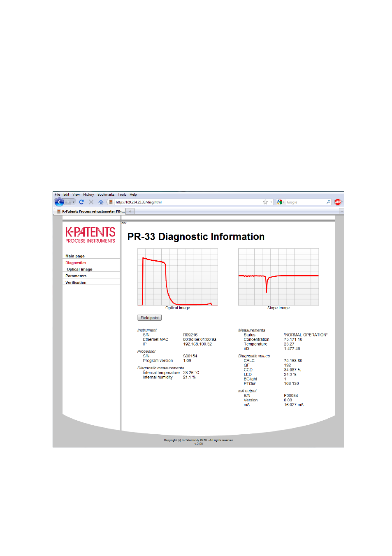
Task: Go to the Optical image link
Action: (x=79, y=269)
